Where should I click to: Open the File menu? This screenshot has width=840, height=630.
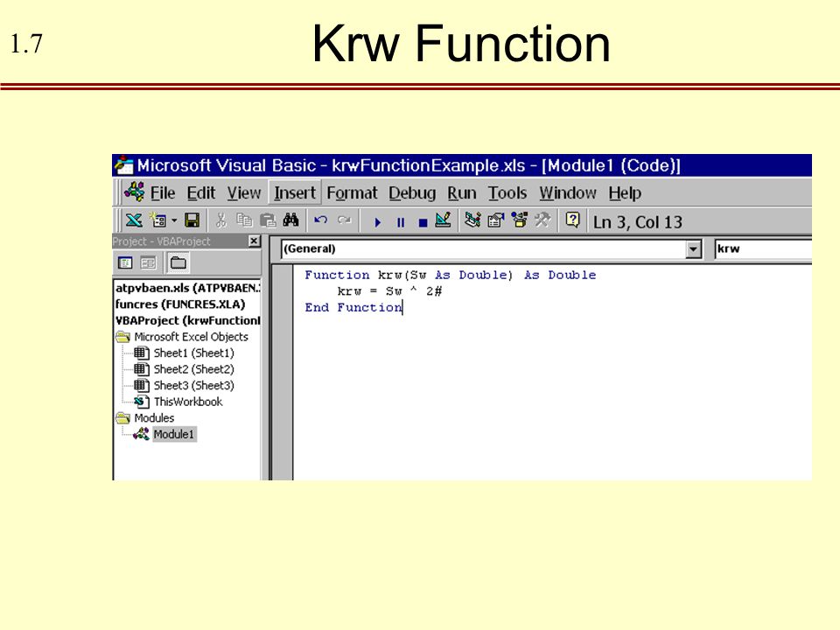click(163, 192)
